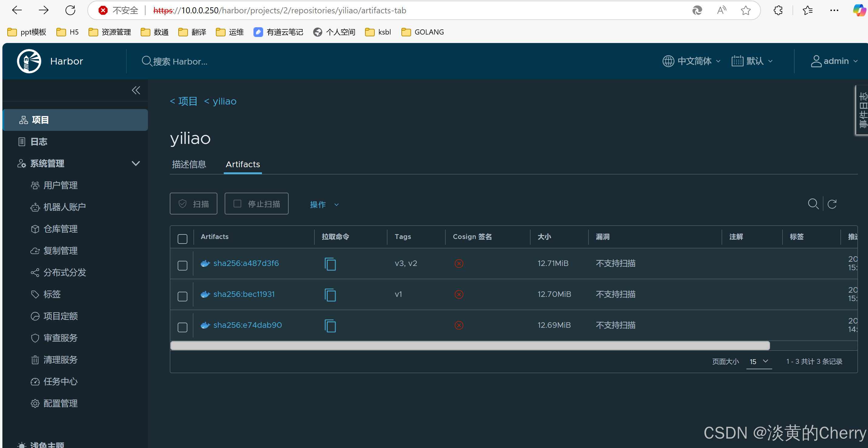This screenshot has width=868, height=448.
Task: Add page to browser favorites star
Action: coord(745,10)
